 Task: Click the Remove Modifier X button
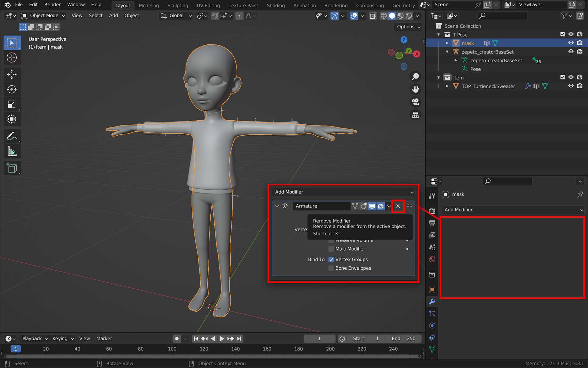[398, 206]
